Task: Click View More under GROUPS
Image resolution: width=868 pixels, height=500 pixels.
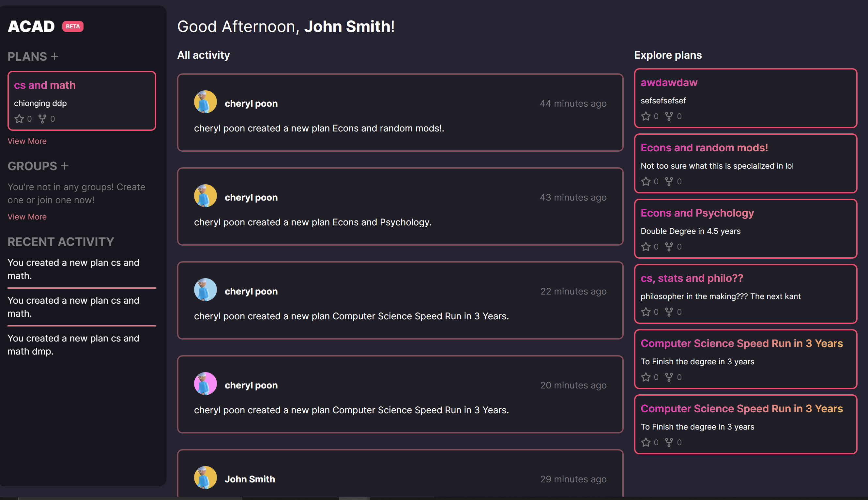Action: (x=27, y=217)
